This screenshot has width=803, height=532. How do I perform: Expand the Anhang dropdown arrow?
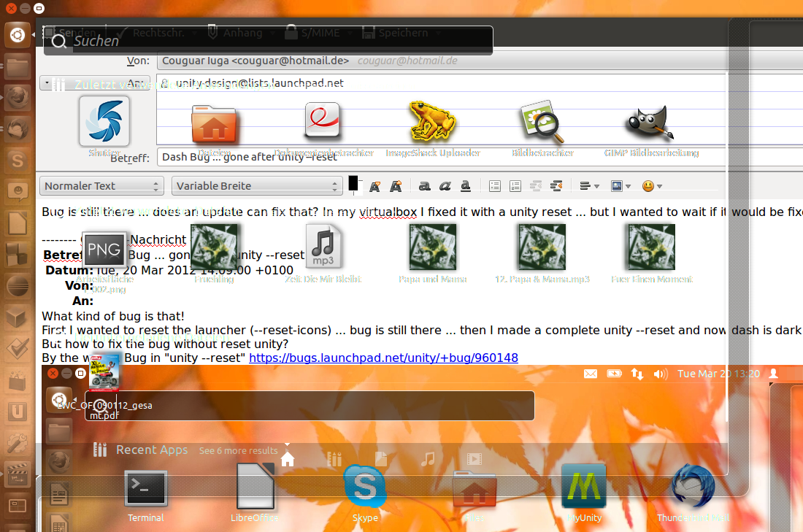click(272, 34)
